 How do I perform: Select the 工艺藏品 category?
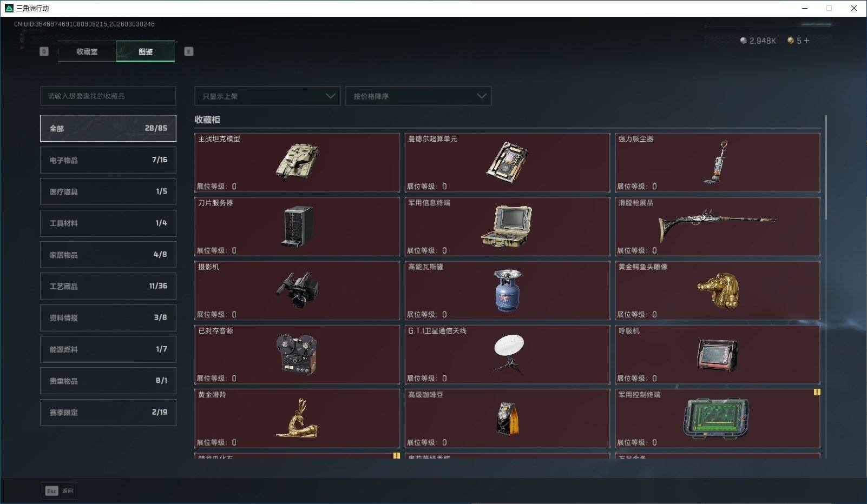pyautogui.click(x=108, y=286)
